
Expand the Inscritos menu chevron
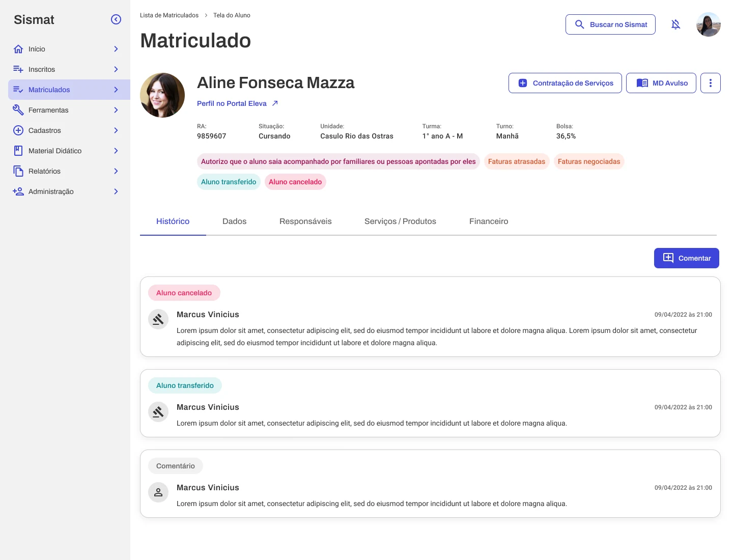pos(116,69)
